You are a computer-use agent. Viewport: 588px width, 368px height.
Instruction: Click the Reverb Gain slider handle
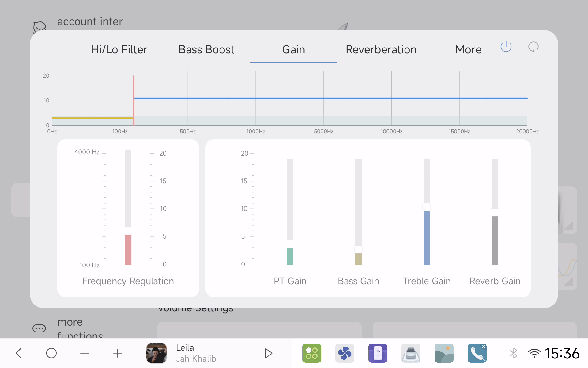pos(495,212)
